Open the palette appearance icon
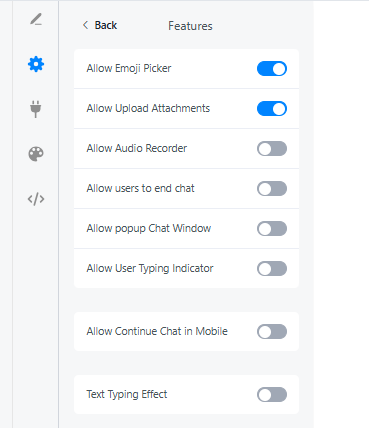Image resolution: width=369 pixels, height=428 pixels. coord(36,154)
